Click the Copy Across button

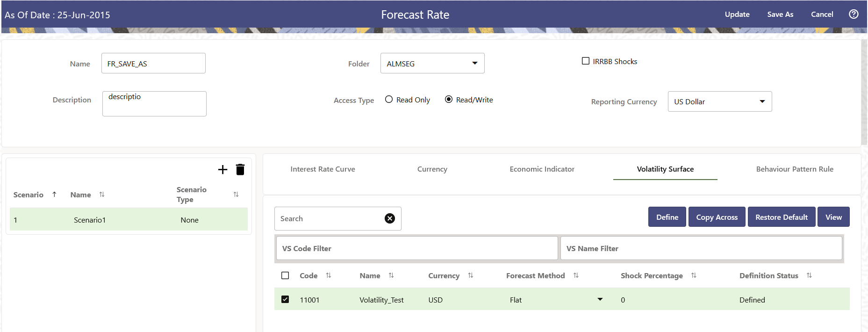[717, 217]
